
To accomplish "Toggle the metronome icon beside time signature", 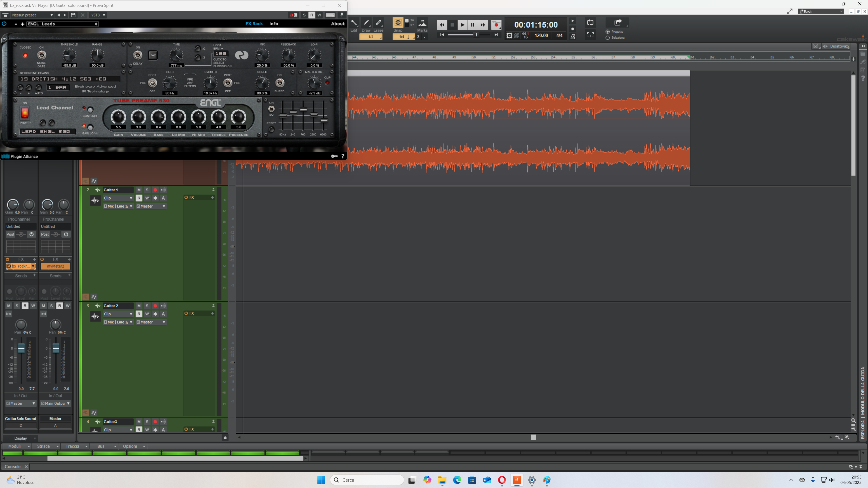I will (x=573, y=36).
